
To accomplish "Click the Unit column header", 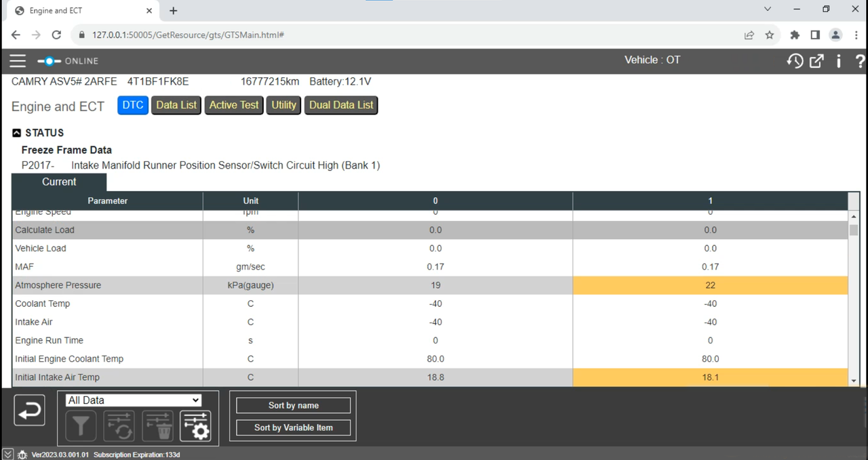I will point(251,201).
